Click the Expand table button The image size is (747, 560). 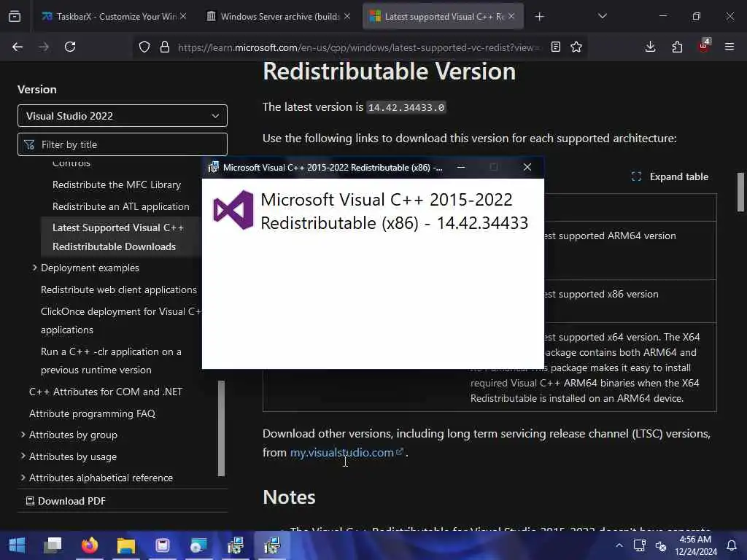(670, 176)
